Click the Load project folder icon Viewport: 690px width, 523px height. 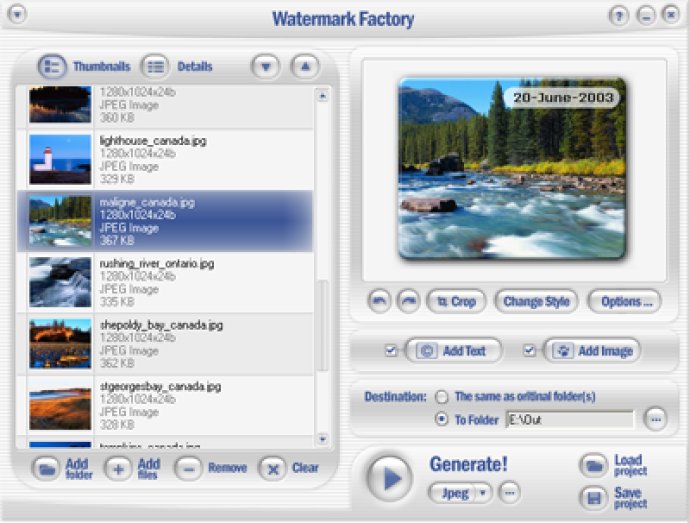click(x=595, y=465)
